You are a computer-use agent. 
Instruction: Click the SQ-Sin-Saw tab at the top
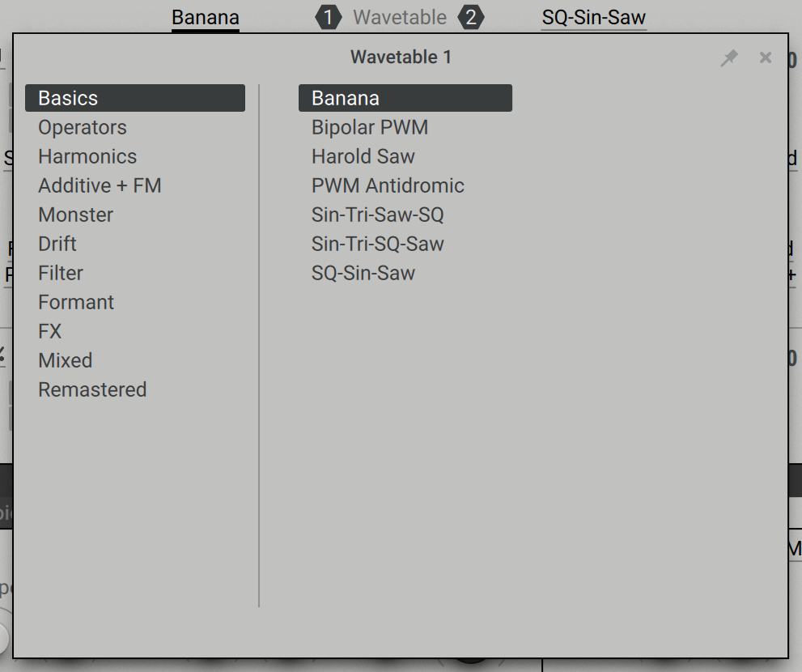click(593, 17)
